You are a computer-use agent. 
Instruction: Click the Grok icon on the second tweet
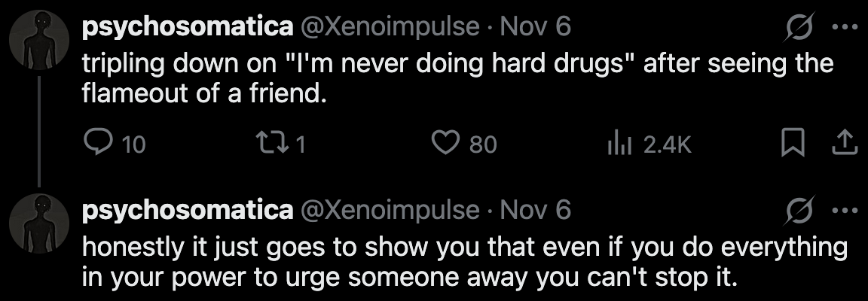[x=799, y=211]
